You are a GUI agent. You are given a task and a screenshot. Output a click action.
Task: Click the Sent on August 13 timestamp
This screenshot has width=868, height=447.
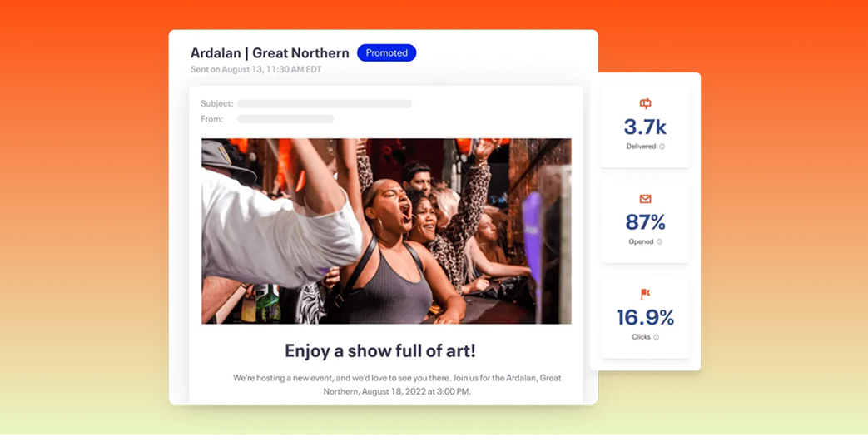255,70
